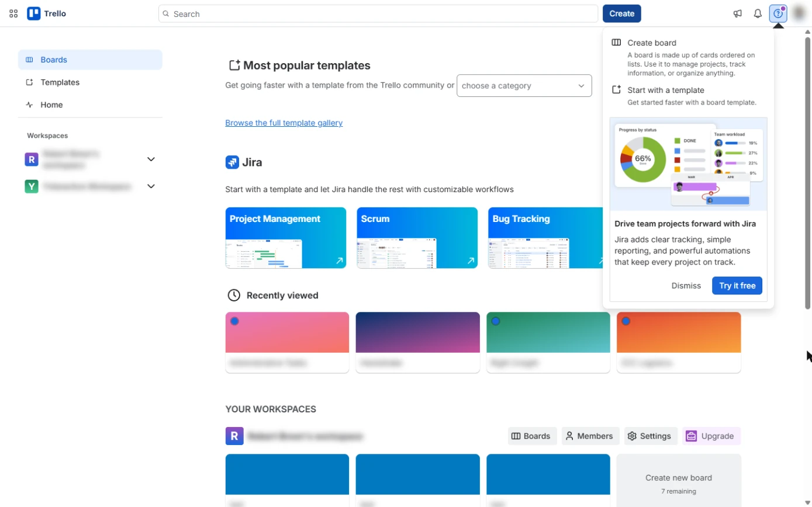The height and width of the screenshot is (507, 812).
Task: Open Browse the full template gallery link
Action: [284, 123]
